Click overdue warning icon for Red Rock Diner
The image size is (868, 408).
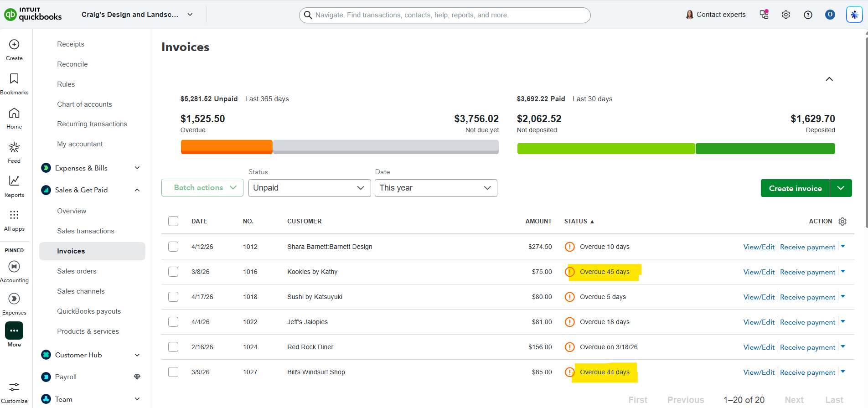click(x=569, y=347)
